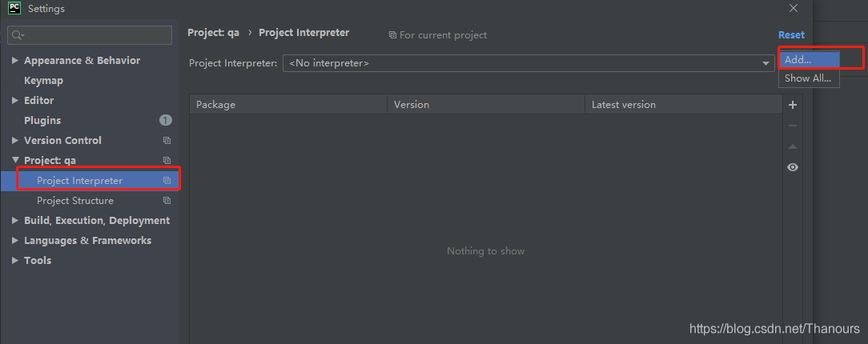Click the search magnifier icon in settings
This screenshot has height=344, width=868.
click(x=18, y=35)
